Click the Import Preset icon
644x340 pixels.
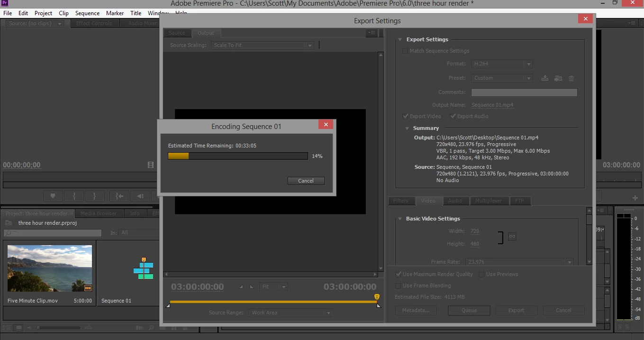point(558,78)
